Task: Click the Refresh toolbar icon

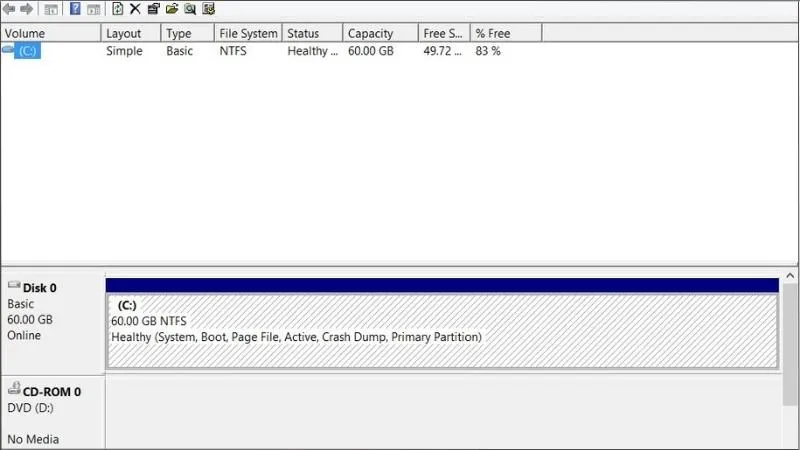Action: (x=117, y=9)
